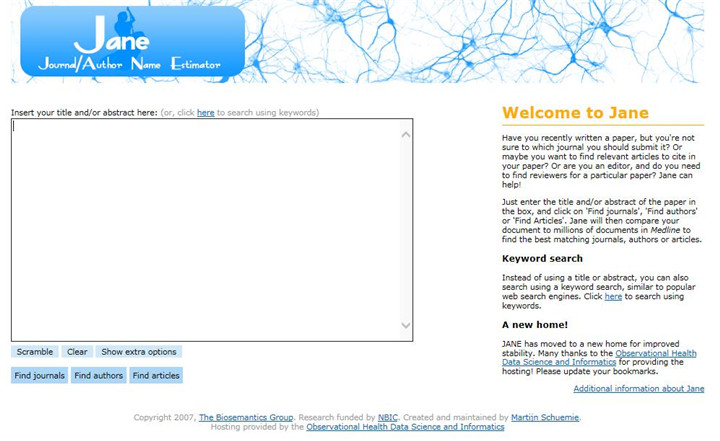720x441 pixels.
Task: Open the 'here' link above the text box
Action: click(x=205, y=113)
